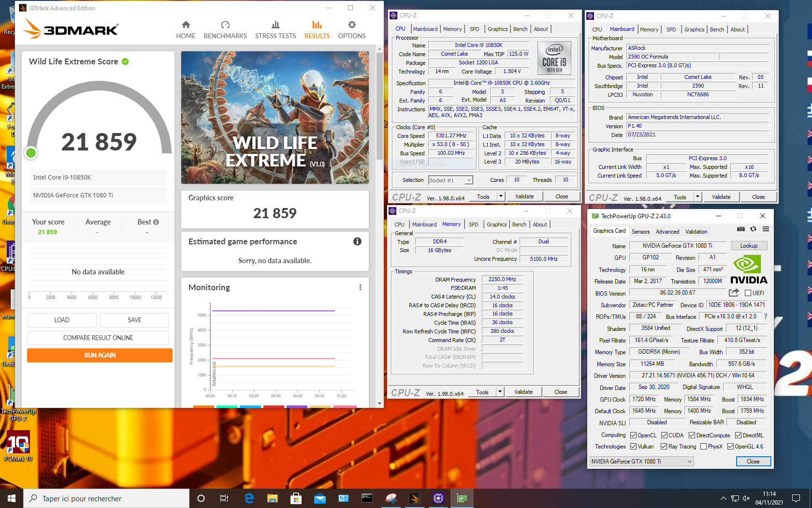Open system volume icon in tray
Image resolution: width=812 pixels, height=508 pixels.
[x=746, y=498]
